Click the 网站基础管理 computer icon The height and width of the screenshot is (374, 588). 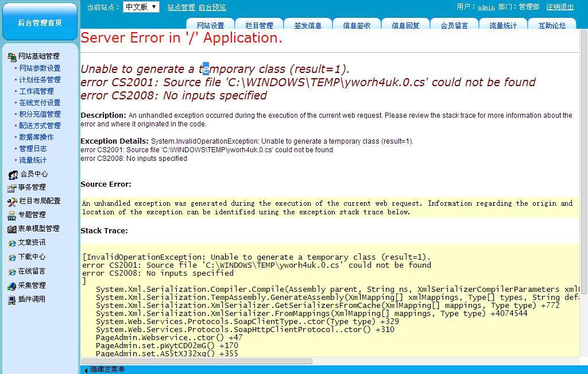click(x=11, y=56)
